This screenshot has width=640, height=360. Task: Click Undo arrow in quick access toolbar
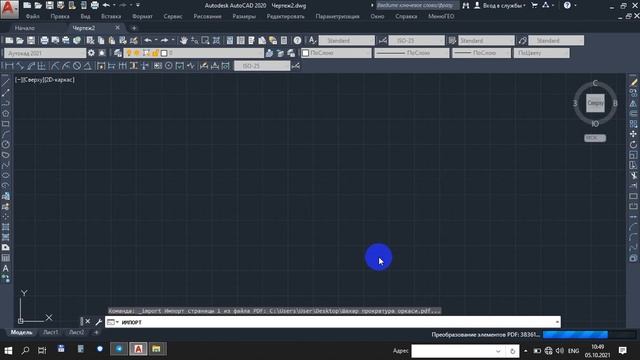(x=106, y=5)
